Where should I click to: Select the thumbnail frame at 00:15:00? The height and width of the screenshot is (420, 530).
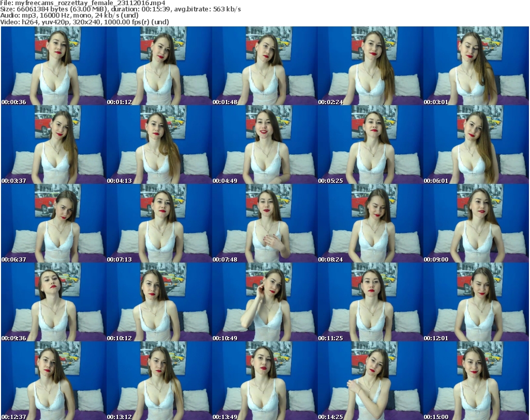click(476, 381)
